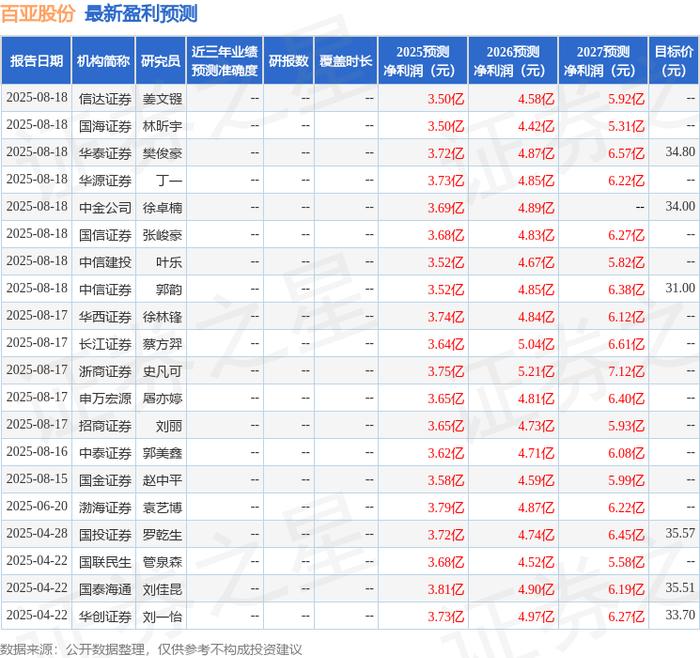Select analyst name 刘一怡

coord(162,616)
